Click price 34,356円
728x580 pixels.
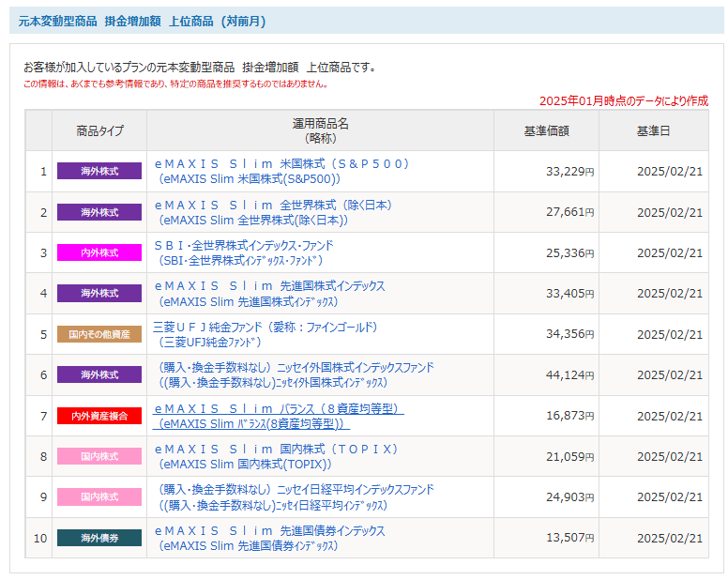569,334
